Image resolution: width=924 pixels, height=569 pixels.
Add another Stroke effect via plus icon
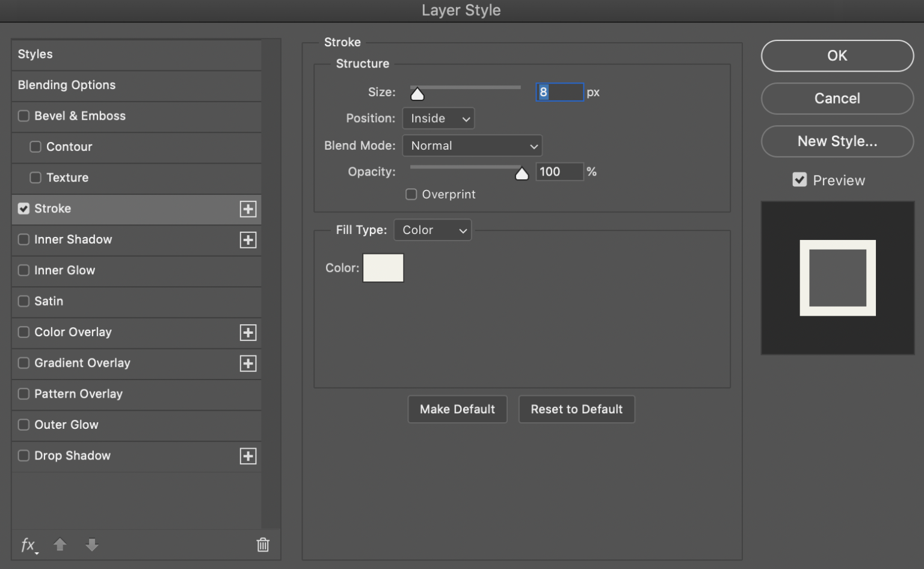[x=248, y=209]
